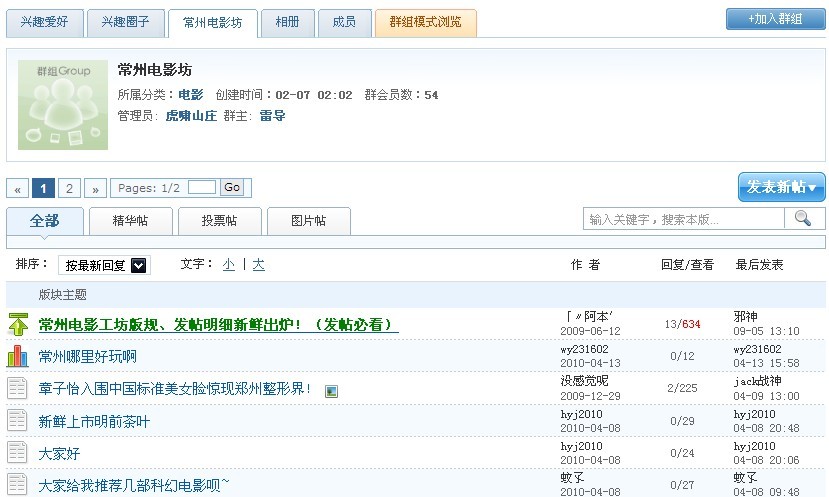Click the document icon beside 科幻电影 thread
Screen dimensions: 829x497
[x=17, y=485]
